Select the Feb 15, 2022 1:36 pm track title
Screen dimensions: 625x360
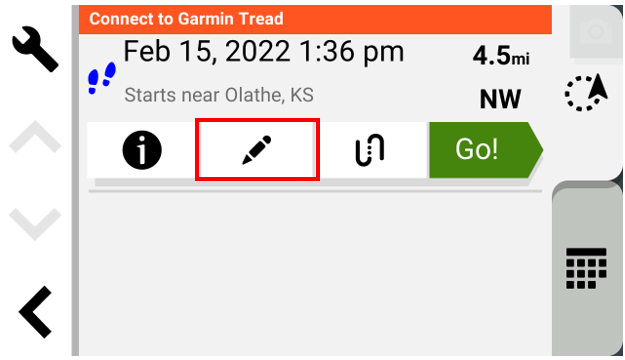click(x=263, y=52)
